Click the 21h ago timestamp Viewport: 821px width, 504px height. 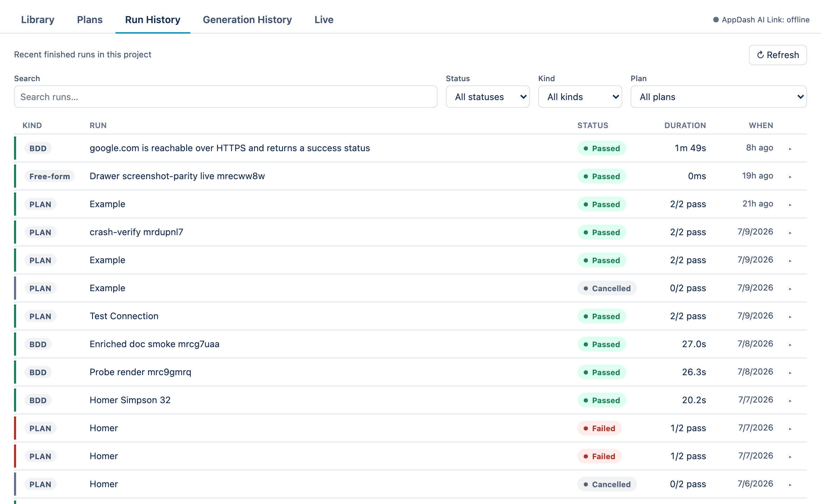[x=758, y=204]
